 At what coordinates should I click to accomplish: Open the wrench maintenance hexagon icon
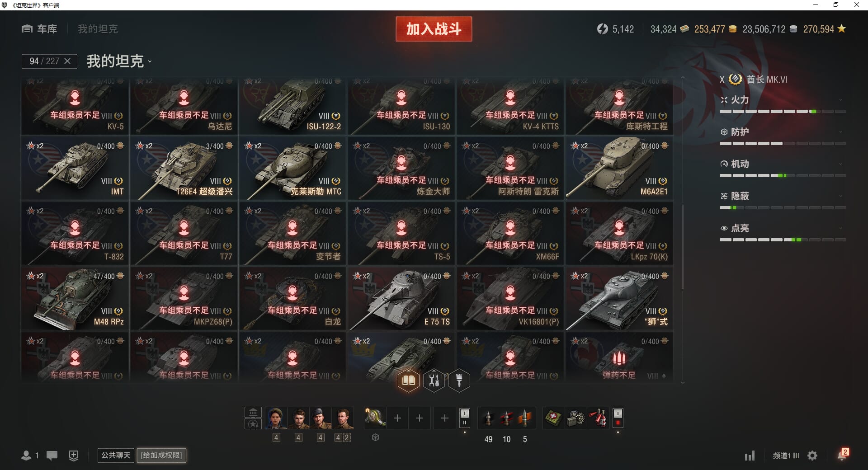434,381
